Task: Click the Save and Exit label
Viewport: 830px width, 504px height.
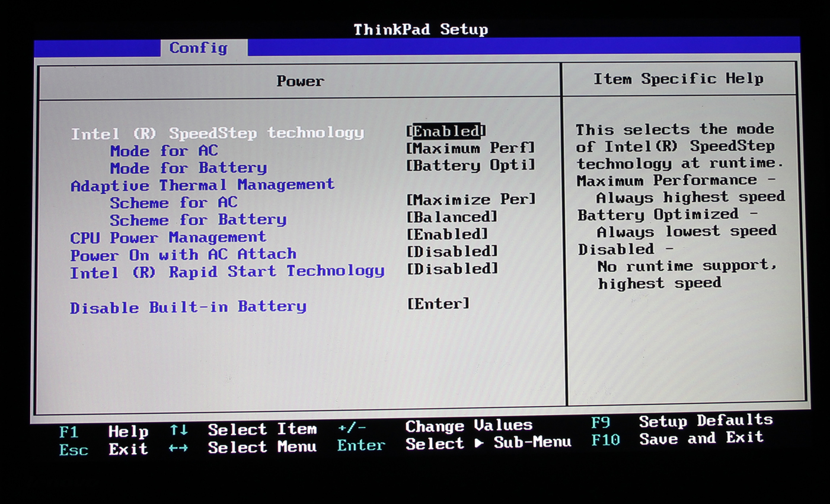Action: [x=701, y=438]
